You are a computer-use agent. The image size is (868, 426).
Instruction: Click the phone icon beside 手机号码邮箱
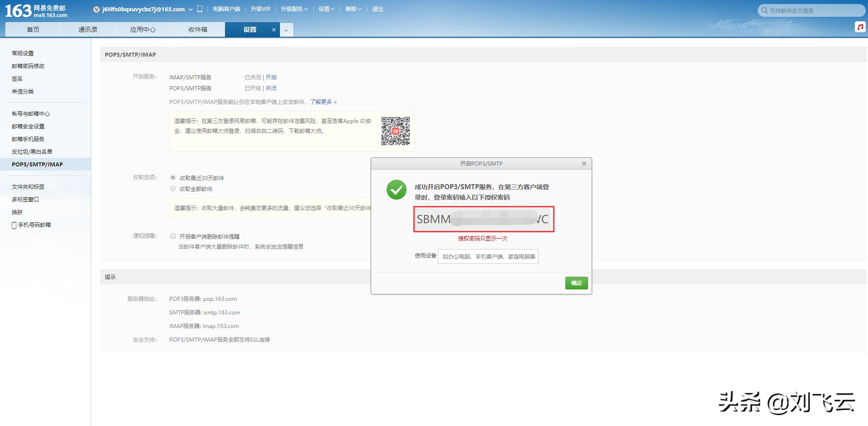point(14,225)
